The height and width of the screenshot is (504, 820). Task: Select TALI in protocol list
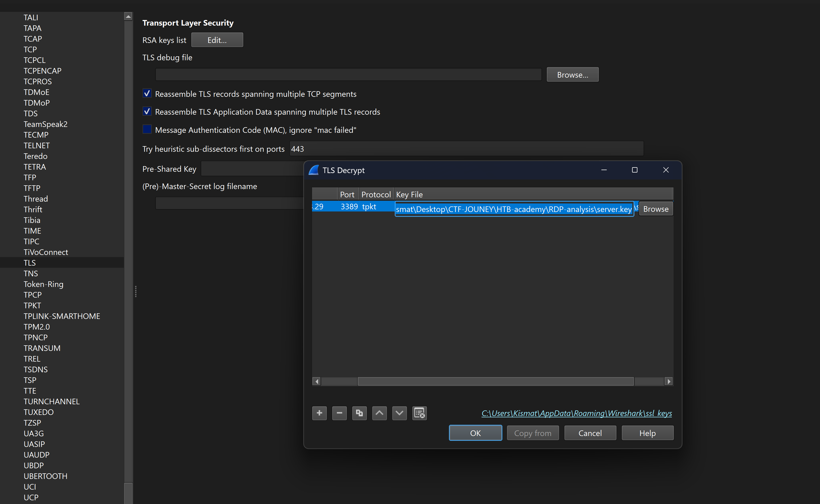pos(31,17)
